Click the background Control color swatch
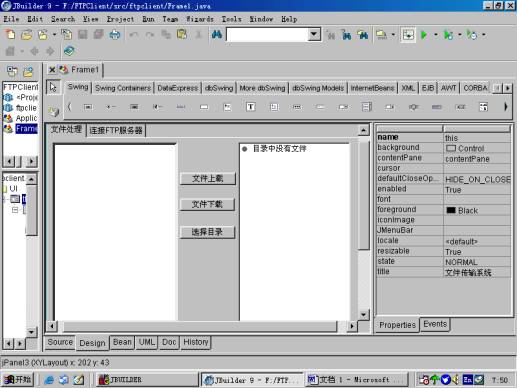The image size is (517, 388). (451, 148)
